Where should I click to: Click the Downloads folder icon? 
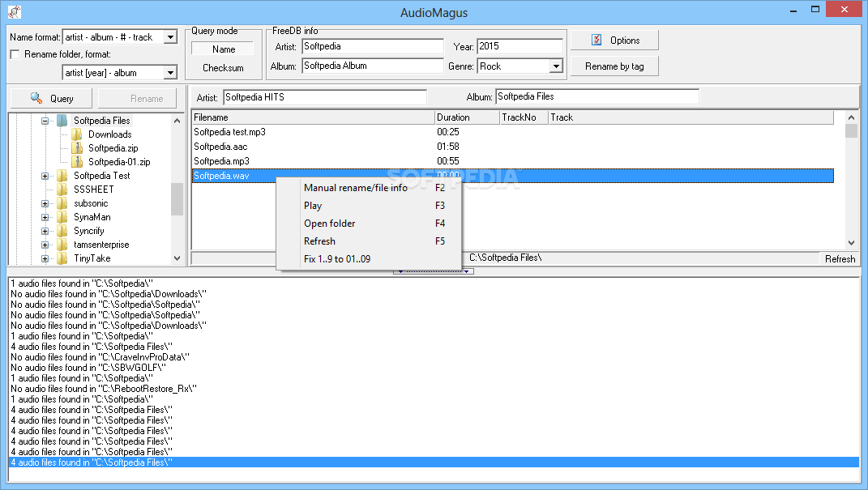pyautogui.click(x=77, y=134)
